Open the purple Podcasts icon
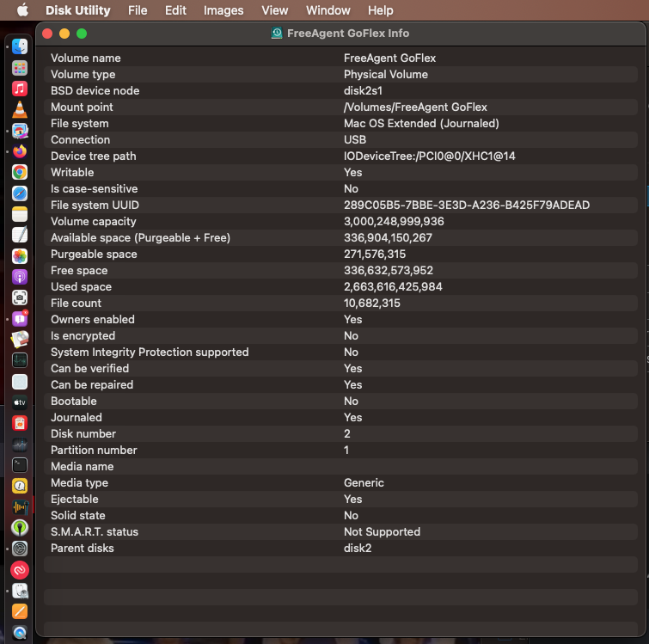The height and width of the screenshot is (644, 649). [x=20, y=277]
